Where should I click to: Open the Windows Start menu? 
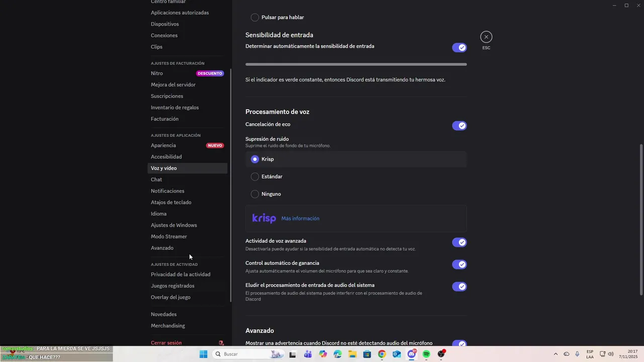click(203, 354)
